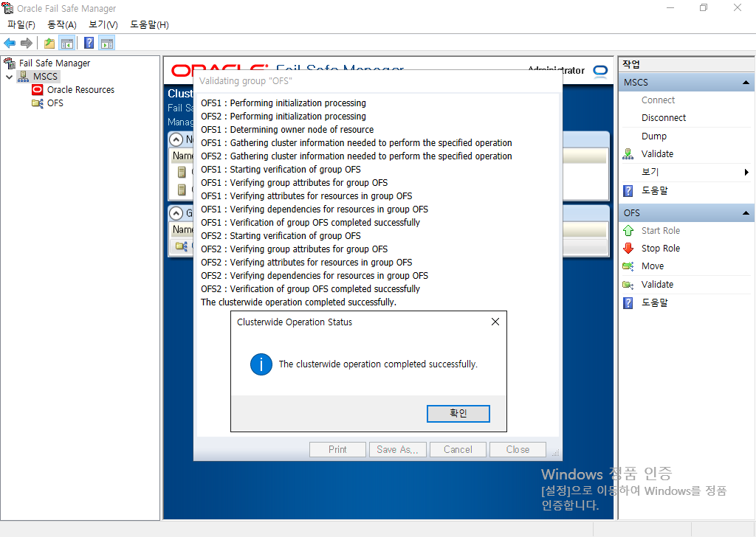
Task: Open help from the toolbar question-mark icon
Action: pos(89,44)
